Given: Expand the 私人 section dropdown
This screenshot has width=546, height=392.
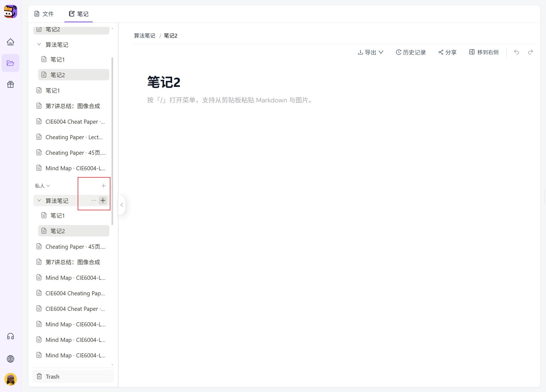Looking at the screenshot, I should (x=42, y=186).
